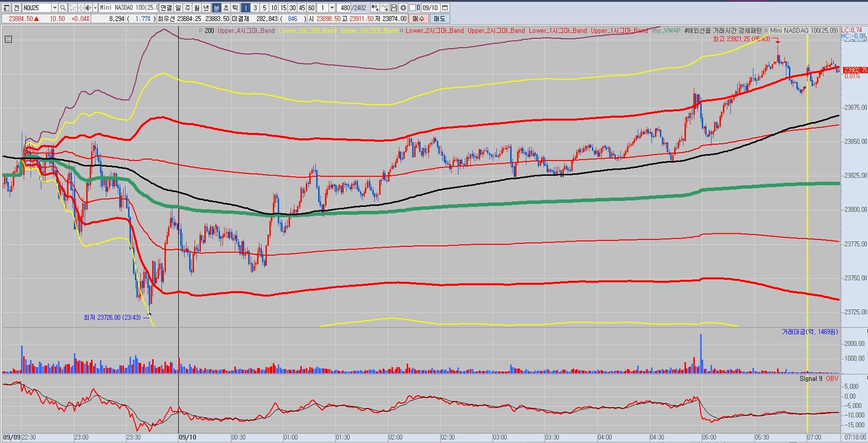Click the Upper_4시그마_Band legend label
Screen dimensions: 868x443
246,31
